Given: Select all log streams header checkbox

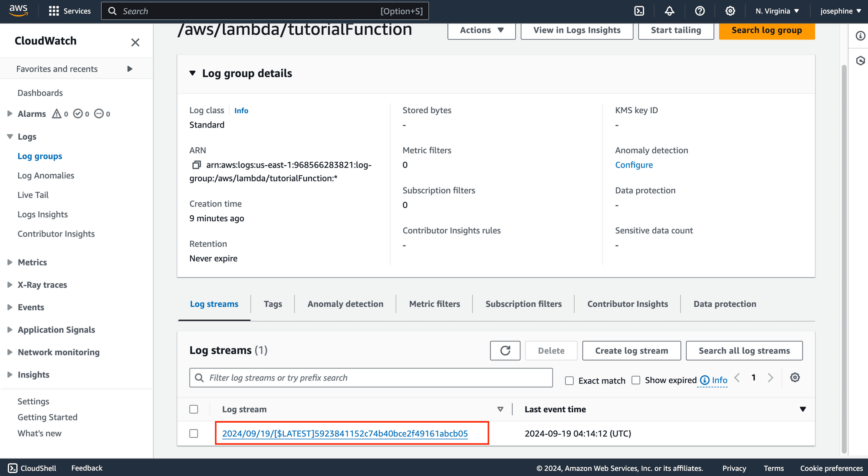Looking at the screenshot, I should 194,409.
